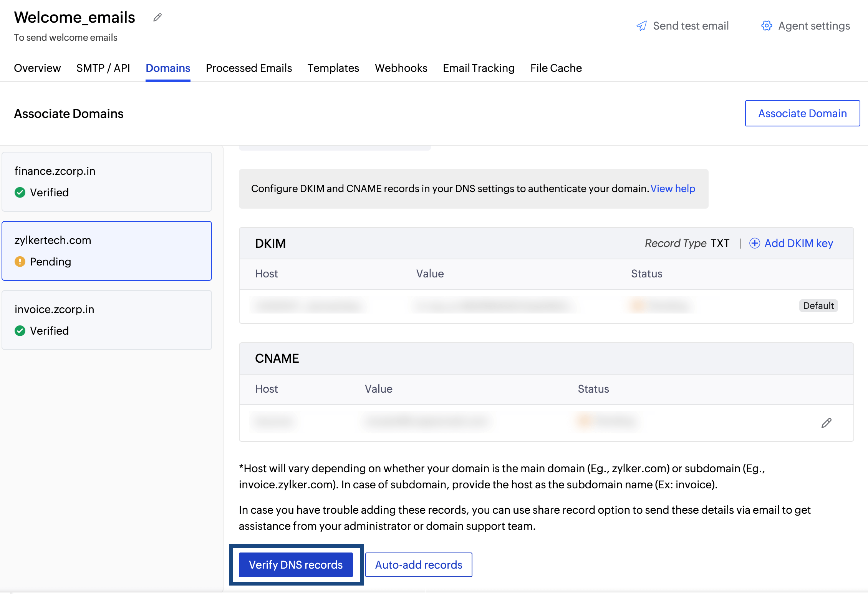Screen dimensions: 868x594
Task: Click the orange Pending status icon for zylkertech.com
Action: (x=20, y=262)
